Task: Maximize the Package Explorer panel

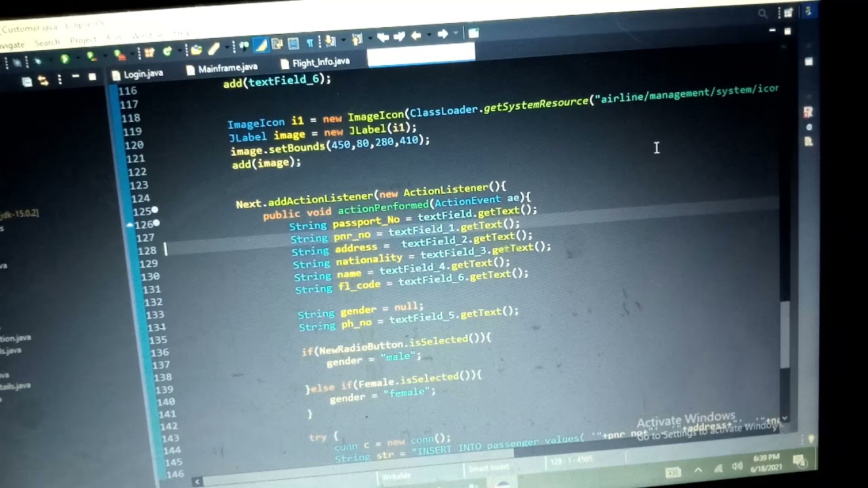Action: (x=92, y=77)
